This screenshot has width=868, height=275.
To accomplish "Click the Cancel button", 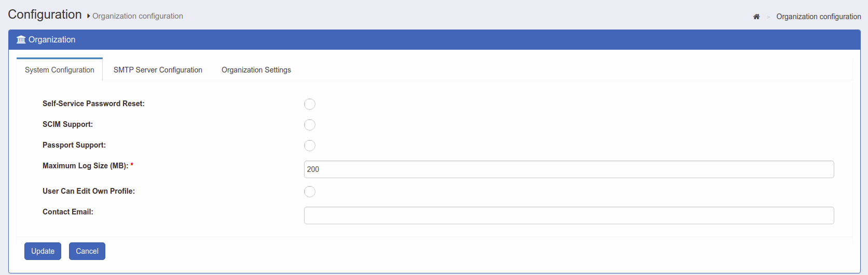I will coord(87,251).
